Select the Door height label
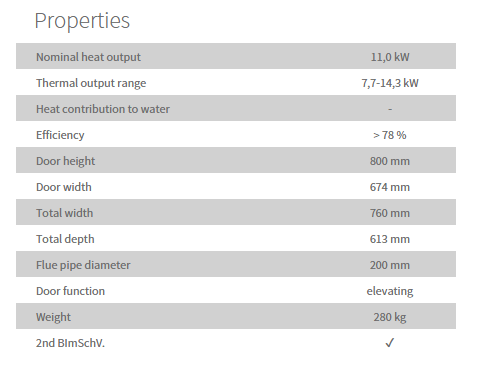477x369 pixels. point(65,161)
